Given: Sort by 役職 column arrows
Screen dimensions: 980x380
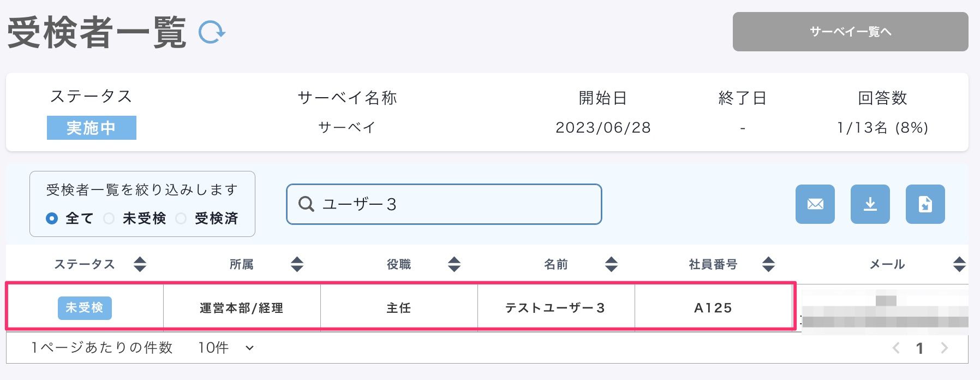Looking at the screenshot, I should coord(454,264).
